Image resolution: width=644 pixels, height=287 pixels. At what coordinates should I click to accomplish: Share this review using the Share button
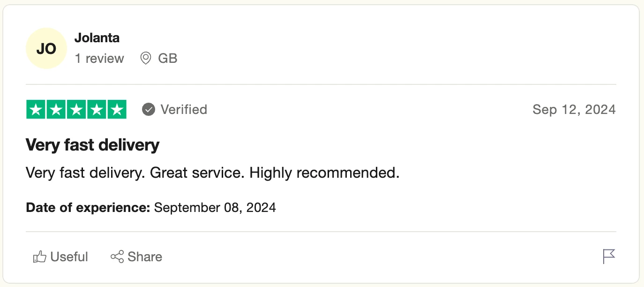tap(136, 257)
